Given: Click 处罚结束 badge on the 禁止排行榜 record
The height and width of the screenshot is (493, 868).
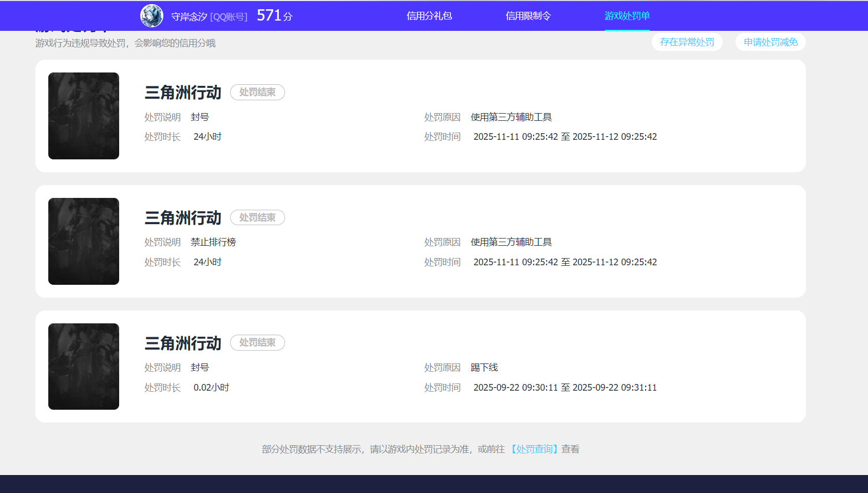Looking at the screenshot, I should pos(257,217).
